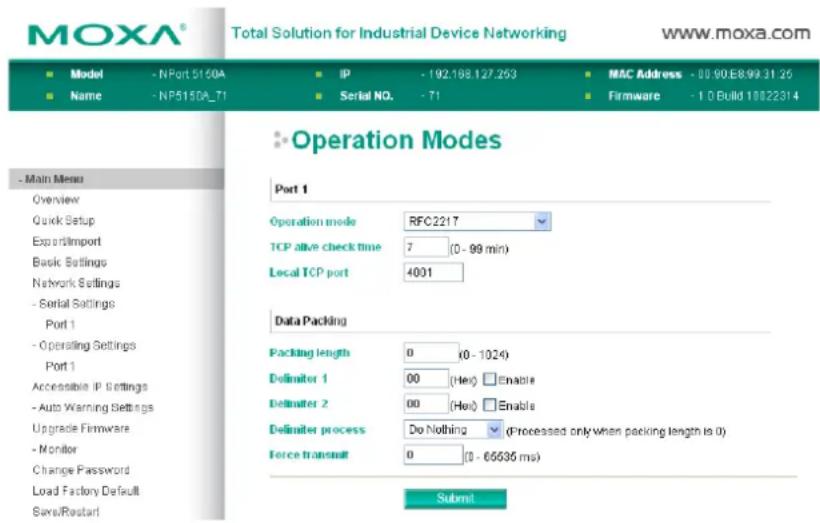Expand Auto Warning Settings
Image resolution: width=820 pixels, height=523 pixels.
(93, 407)
